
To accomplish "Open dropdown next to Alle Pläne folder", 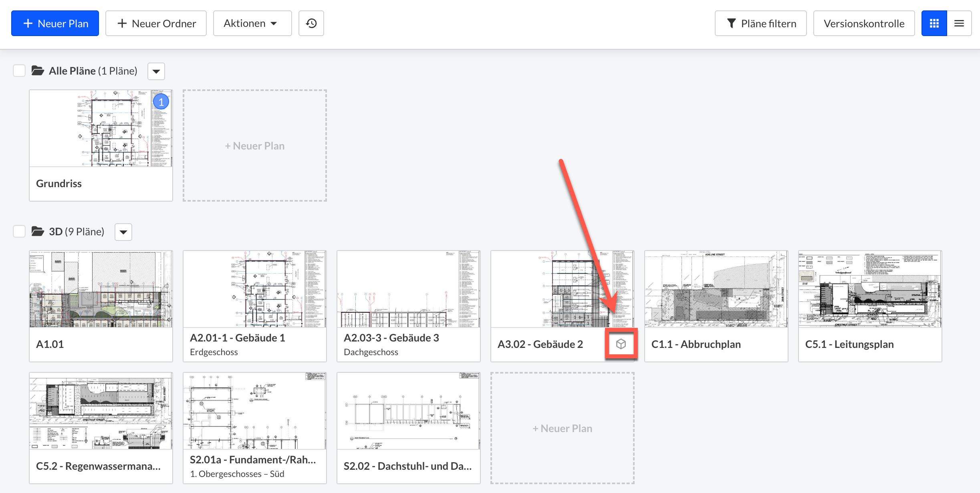I will tap(156, 71).
